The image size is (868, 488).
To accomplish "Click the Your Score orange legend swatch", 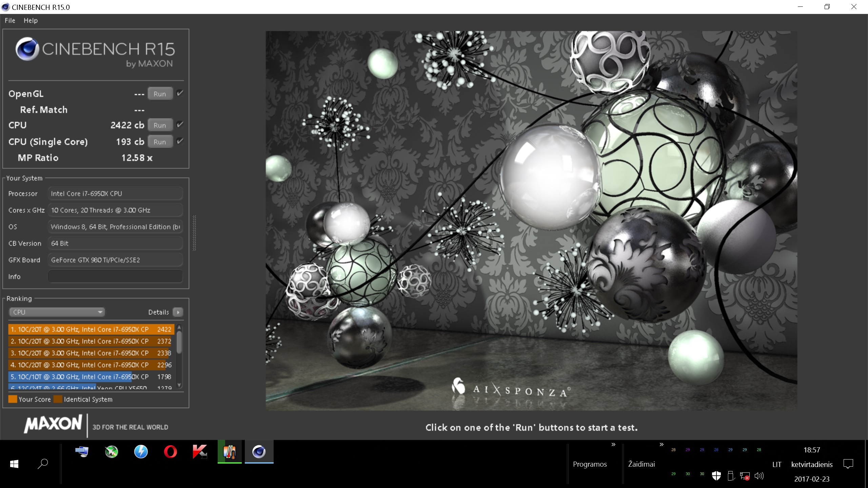I will tap(13, 399).
